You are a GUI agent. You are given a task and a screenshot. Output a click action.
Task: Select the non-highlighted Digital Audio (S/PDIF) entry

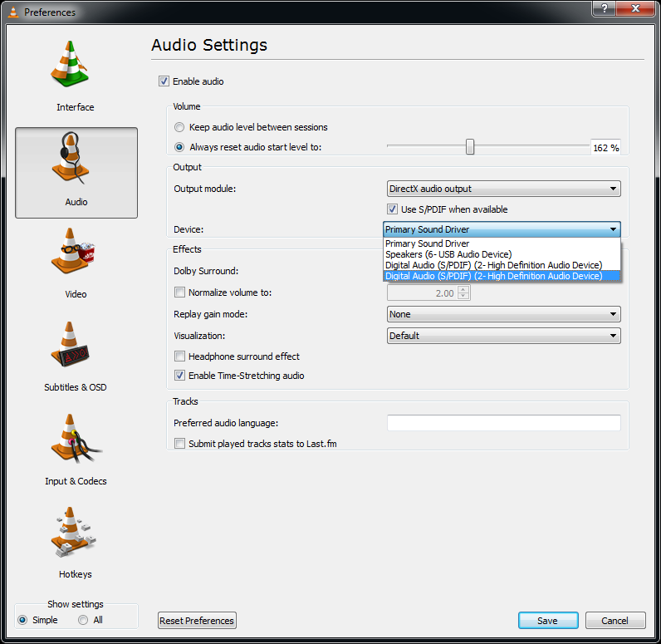[x=502, y=265]
